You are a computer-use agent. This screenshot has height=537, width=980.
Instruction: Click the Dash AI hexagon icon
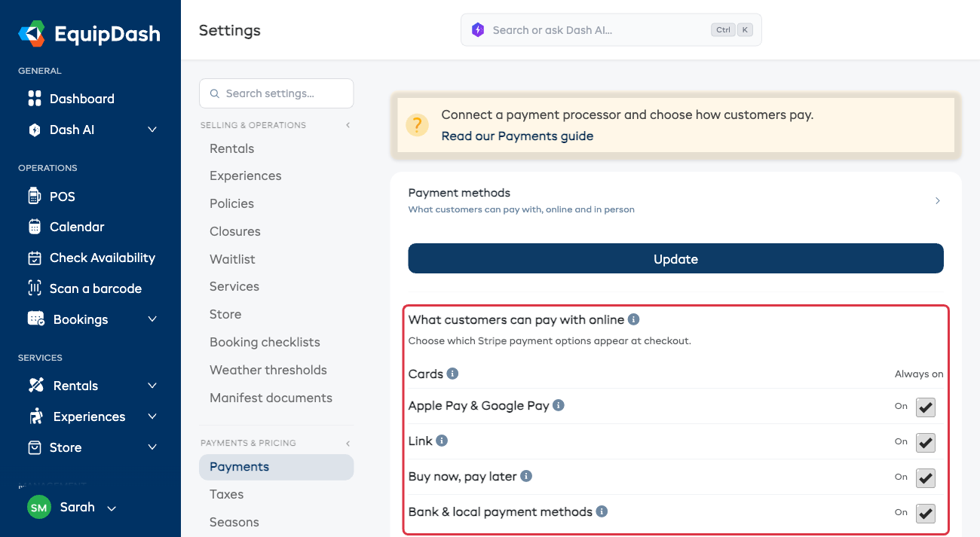tap(35, 130)
